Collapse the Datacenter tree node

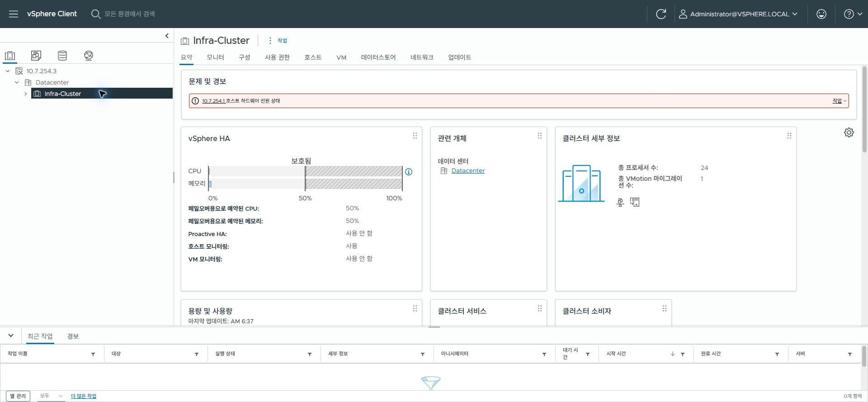(x=17, y=82)
